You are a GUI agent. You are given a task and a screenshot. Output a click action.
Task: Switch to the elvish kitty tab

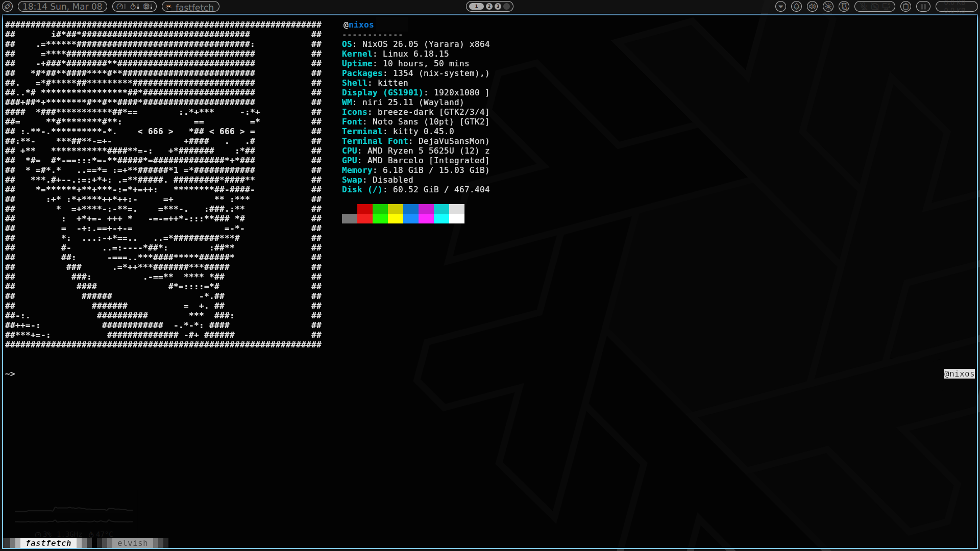(x=132, y=543)
